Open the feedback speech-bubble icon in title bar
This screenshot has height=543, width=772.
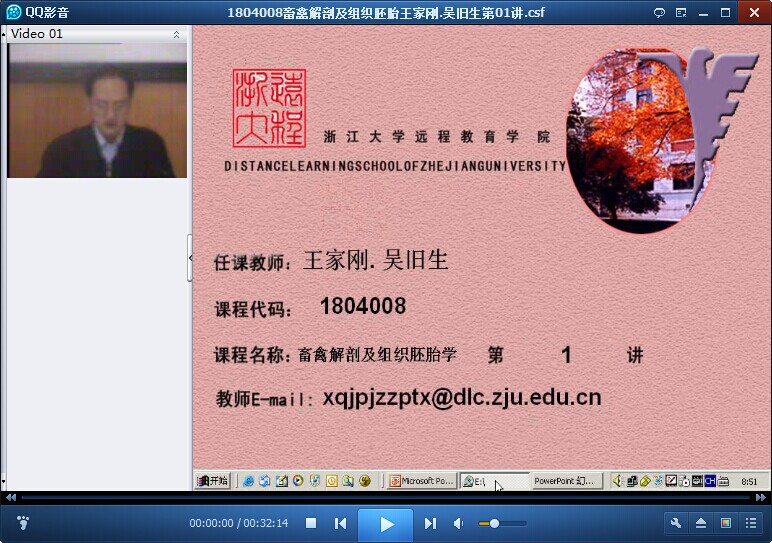pyautogui.click(x=659, y=13)
